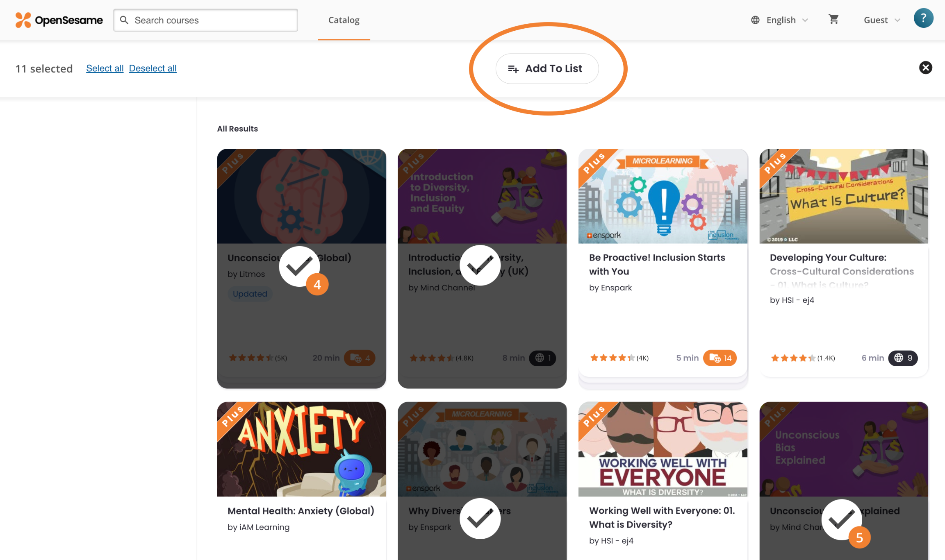Image resolution: width=945 pixels, height=560 pixels.
Task: Click the Deselect all link
Action: (153, 68)
